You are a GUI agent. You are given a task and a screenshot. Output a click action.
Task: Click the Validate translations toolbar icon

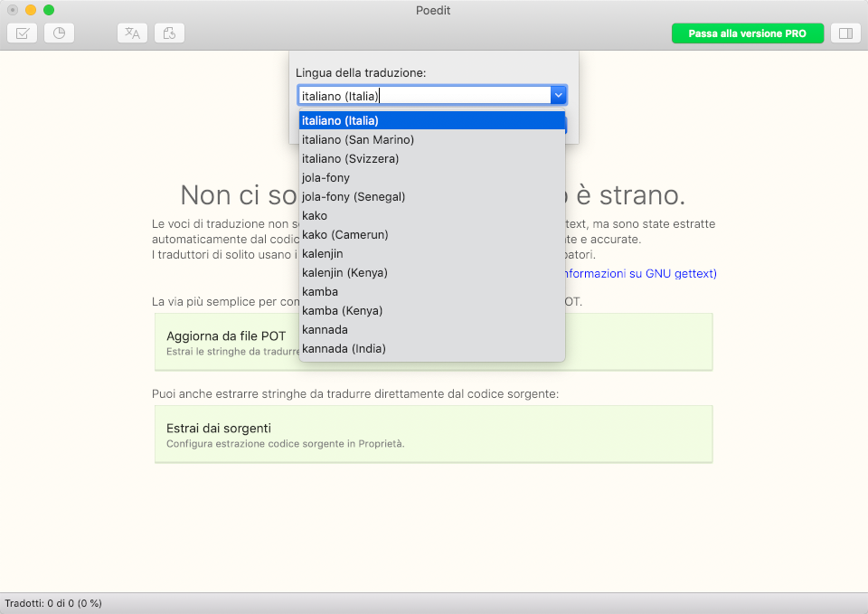point(22,33)
